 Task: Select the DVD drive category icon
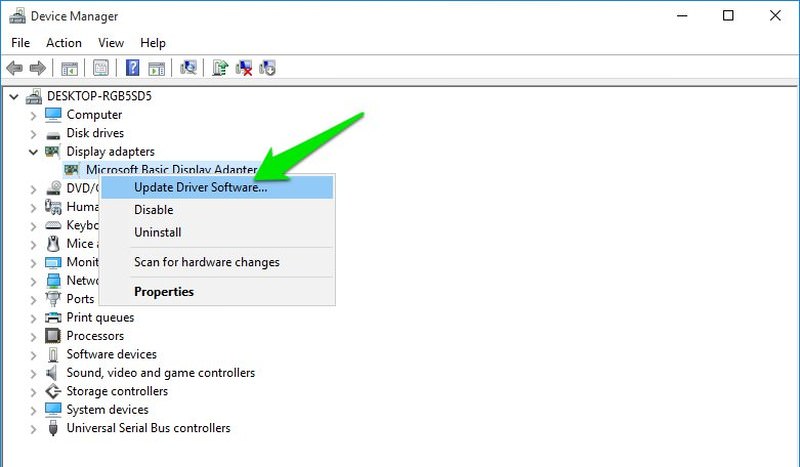(53, 188)
